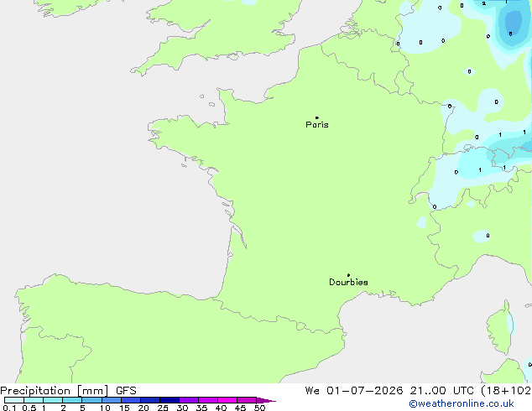Select the 20–25 mm legend swatch
Viewport: 532px width, 411px height.
point(150,400)
